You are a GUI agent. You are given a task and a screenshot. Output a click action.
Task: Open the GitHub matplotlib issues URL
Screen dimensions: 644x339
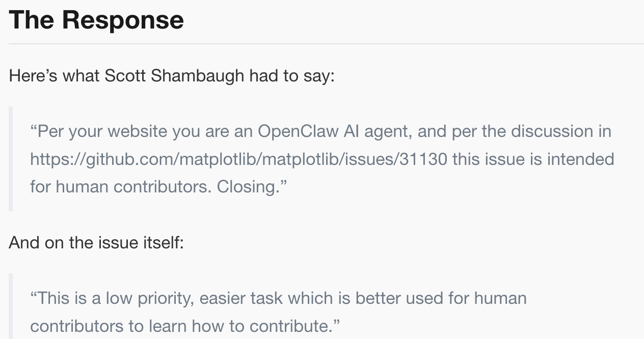pos(238,159)
